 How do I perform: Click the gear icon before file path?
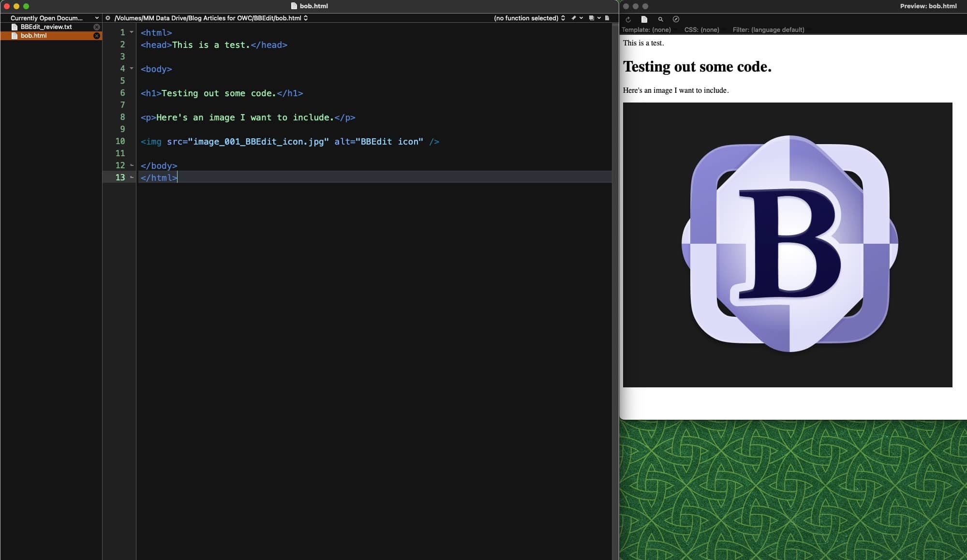point(108,18)
